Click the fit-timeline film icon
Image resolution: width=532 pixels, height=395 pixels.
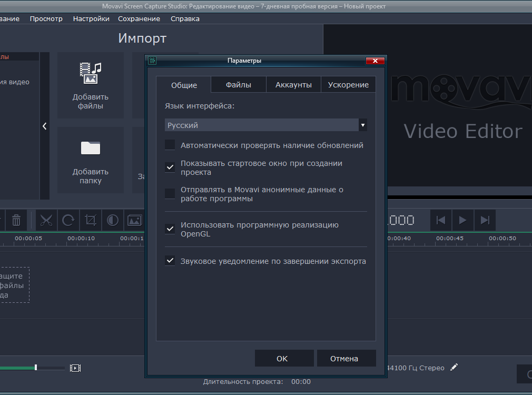pos(75,368)
